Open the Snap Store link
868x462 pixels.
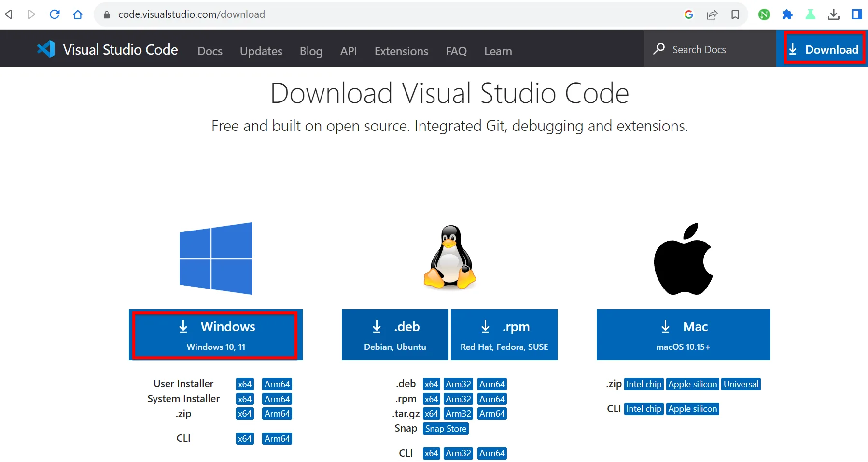tap(446, 429)
